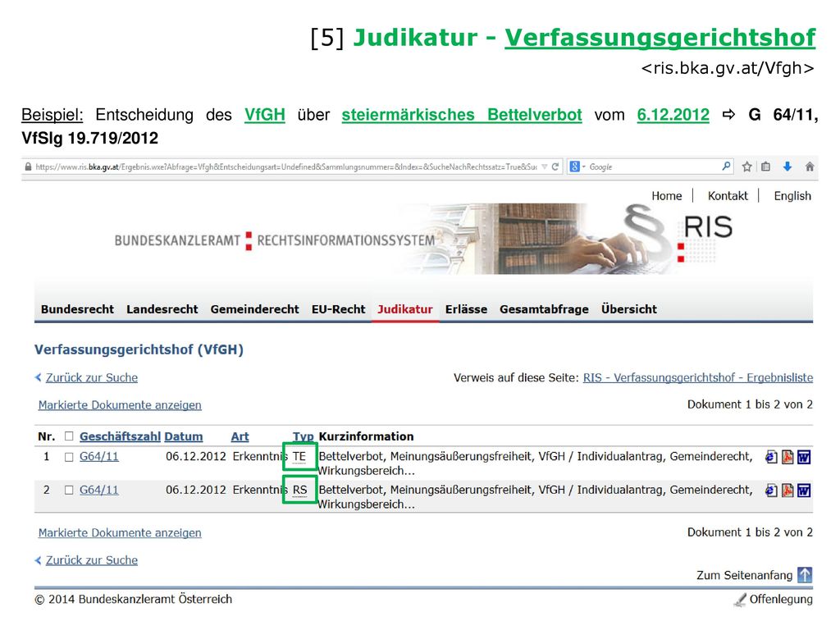Viewport: 840px width, 630px height.
Task: Click the Google search engine icon
Action: click(x=574, y=167)
